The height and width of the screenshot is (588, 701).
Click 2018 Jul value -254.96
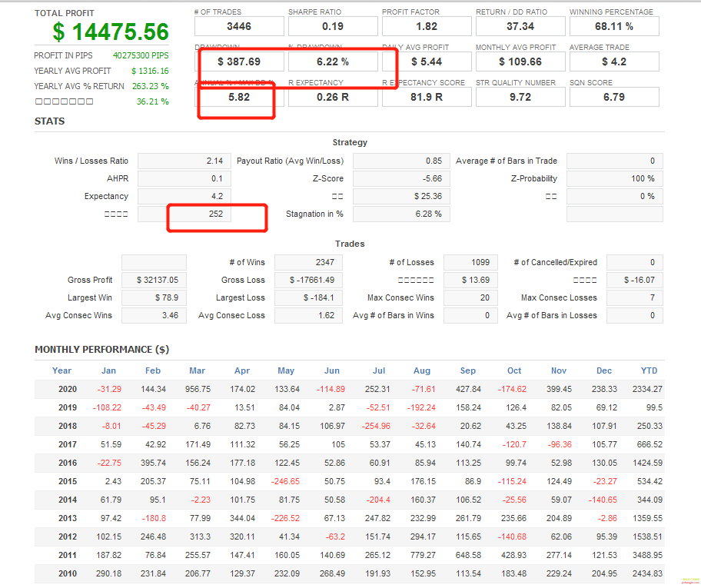pyautogui.click(x=376, y=426)
